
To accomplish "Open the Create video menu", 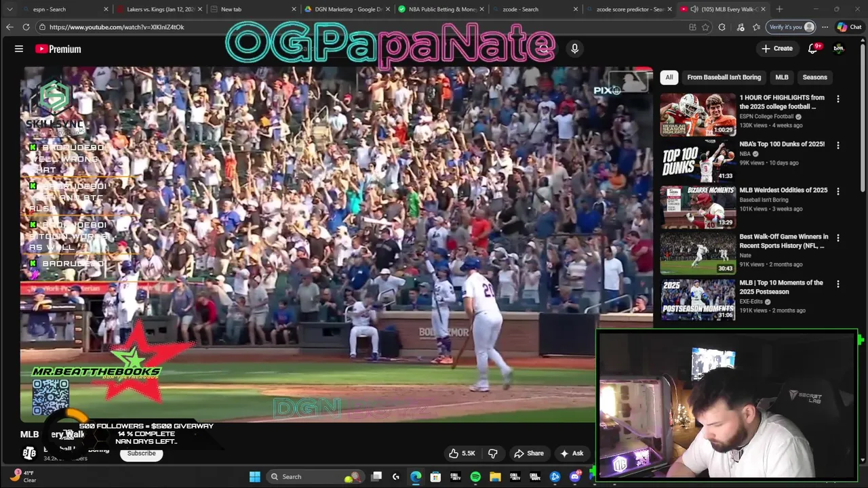I will click(x=777, y=48).
